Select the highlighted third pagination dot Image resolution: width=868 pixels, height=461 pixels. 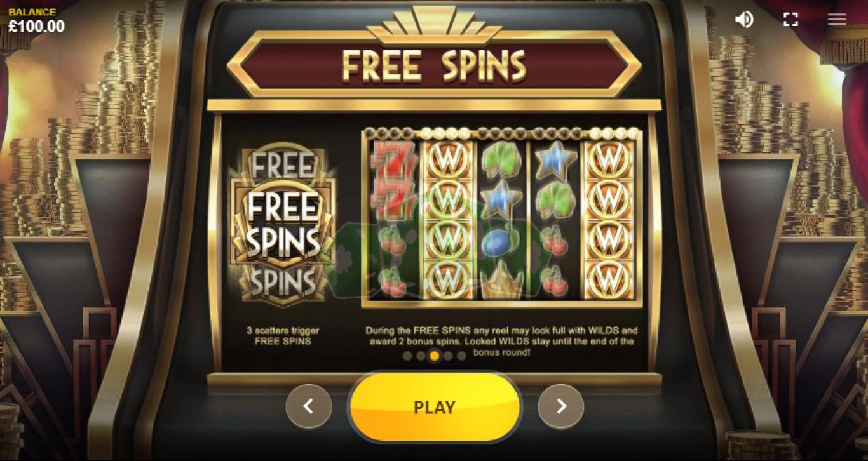pyautogui.click(x=435, y=356)
